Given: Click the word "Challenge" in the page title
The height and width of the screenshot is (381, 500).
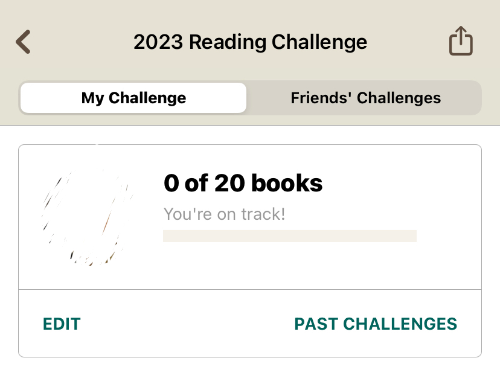Looking at the screenshot, I should [319, 42].
